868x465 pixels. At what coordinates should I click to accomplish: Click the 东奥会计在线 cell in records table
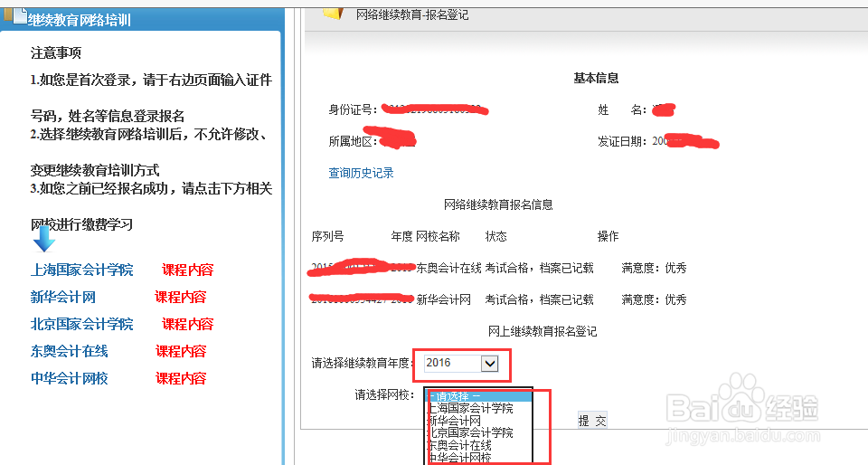449,268
